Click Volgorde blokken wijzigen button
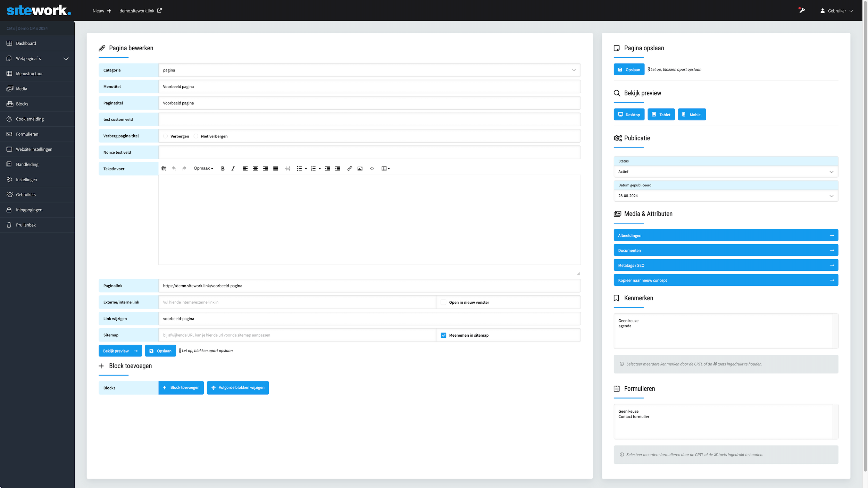This screenshot has height=488, width=868. tap(238, 388)
